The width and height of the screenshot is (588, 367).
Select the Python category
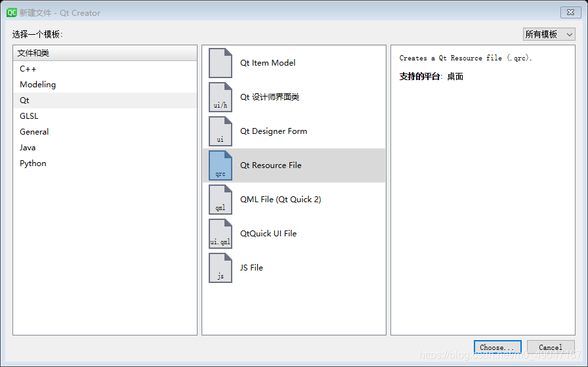click(x=105, y=163)
